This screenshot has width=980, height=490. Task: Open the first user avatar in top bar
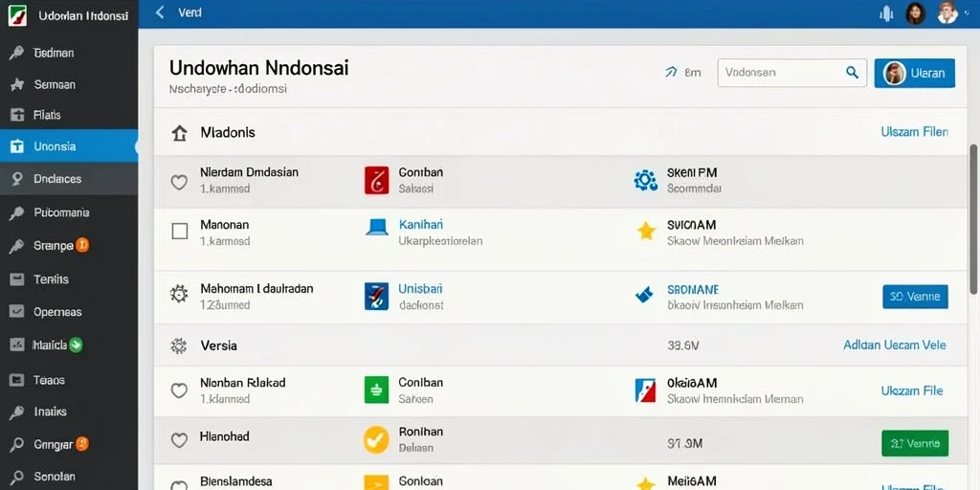[x=915, y=13]
